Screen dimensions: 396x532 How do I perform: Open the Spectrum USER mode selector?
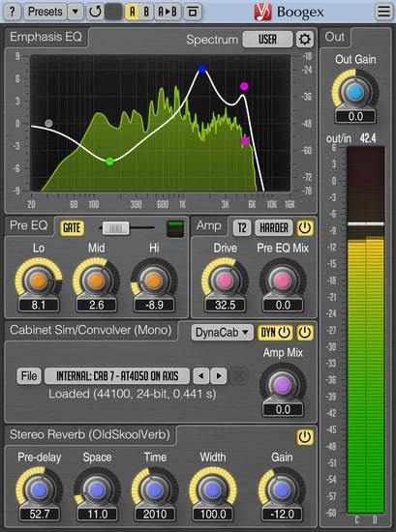point(267,40)
